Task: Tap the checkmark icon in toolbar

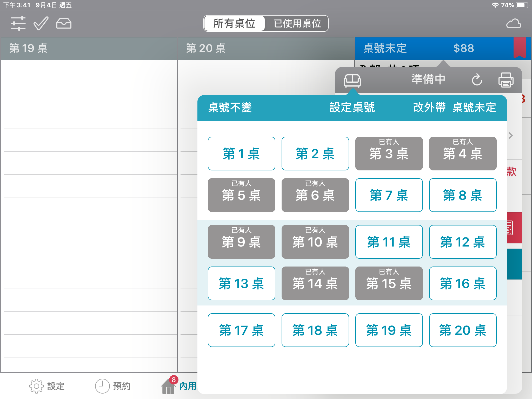Action: tap(41, 24)
